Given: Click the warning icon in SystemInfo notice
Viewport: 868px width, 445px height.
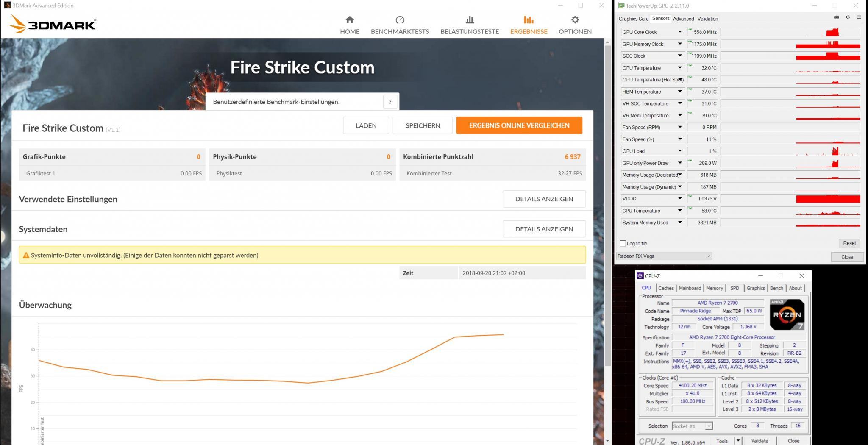Looking at the screenshot, I should coord(26,255).
